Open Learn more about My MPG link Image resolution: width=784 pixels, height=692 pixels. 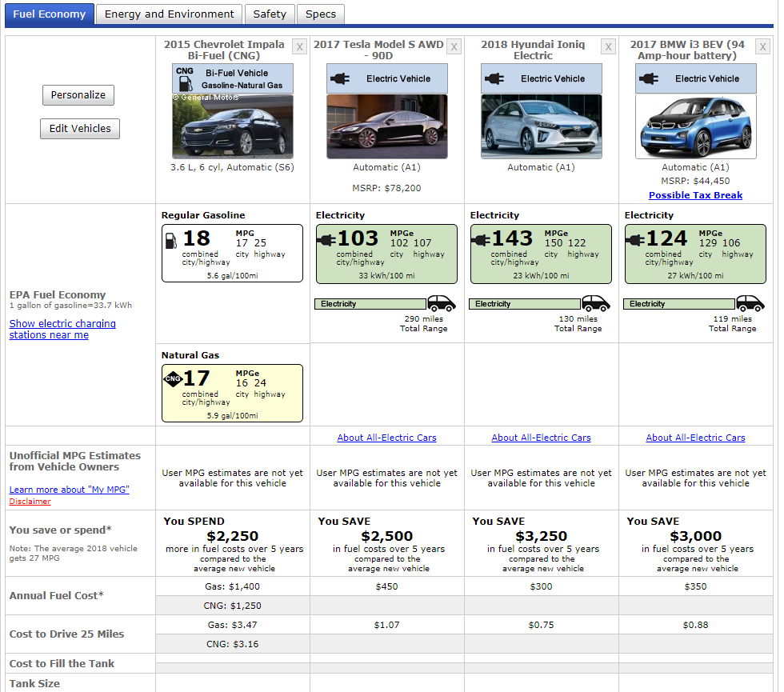coord(69,490)
